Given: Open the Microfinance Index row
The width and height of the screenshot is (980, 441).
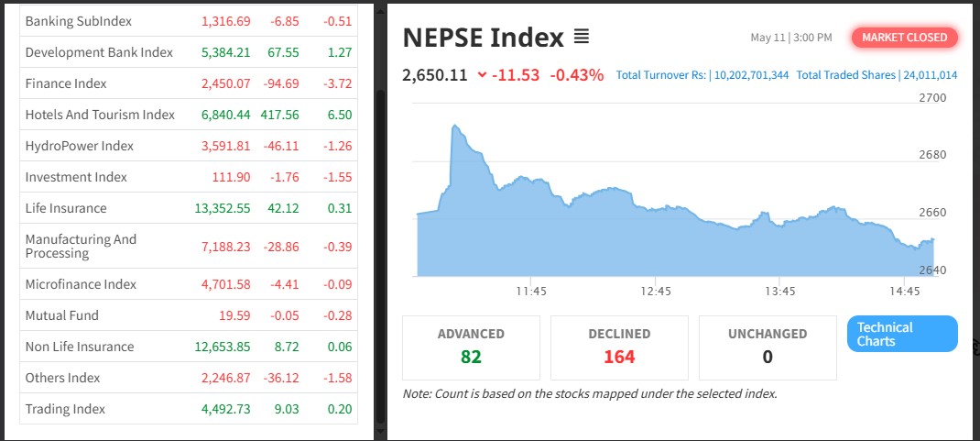Looking at the screenshot, I should (81, 284).
